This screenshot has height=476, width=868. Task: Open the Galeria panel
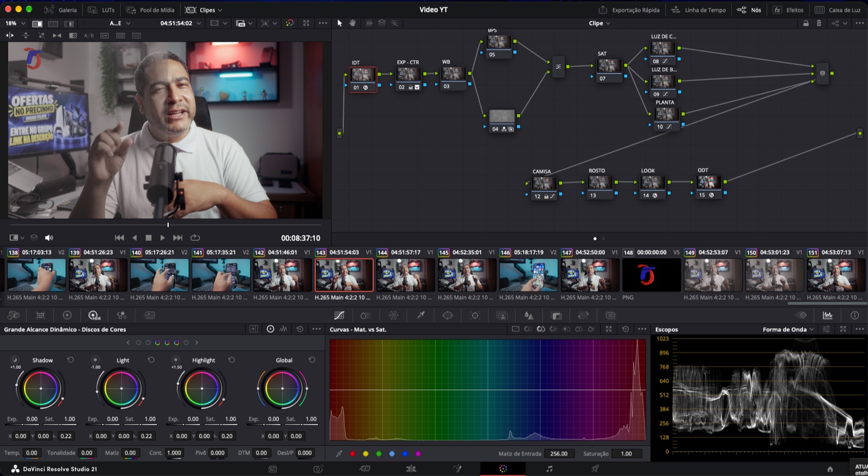click(61, 10)
